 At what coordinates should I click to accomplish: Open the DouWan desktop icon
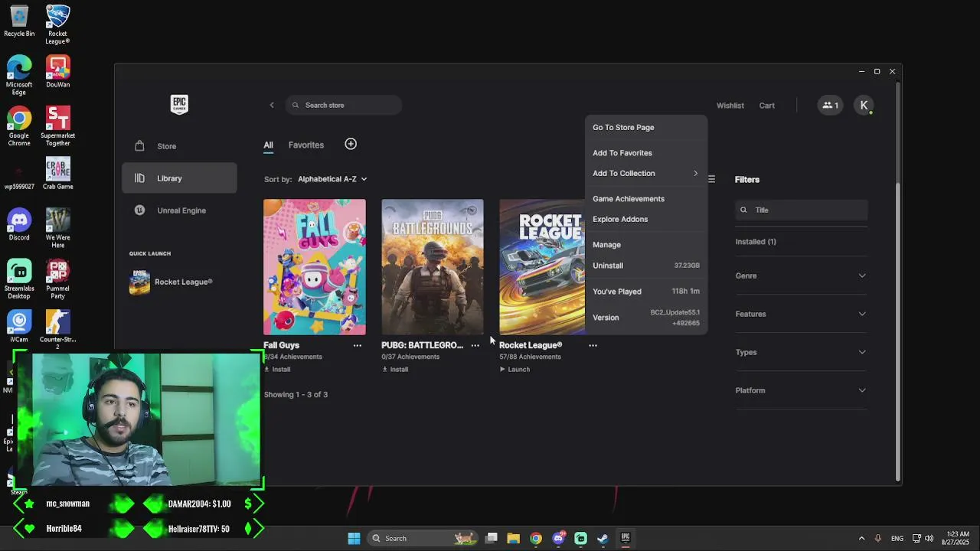[57, 72]
